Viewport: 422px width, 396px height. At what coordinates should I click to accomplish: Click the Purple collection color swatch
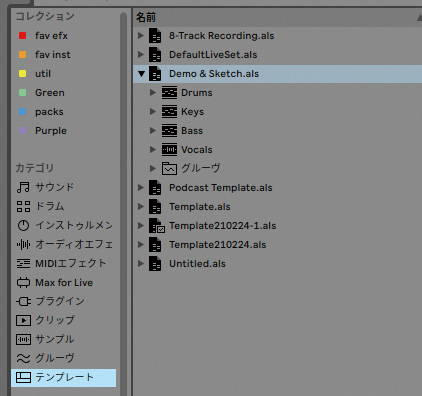23,131
